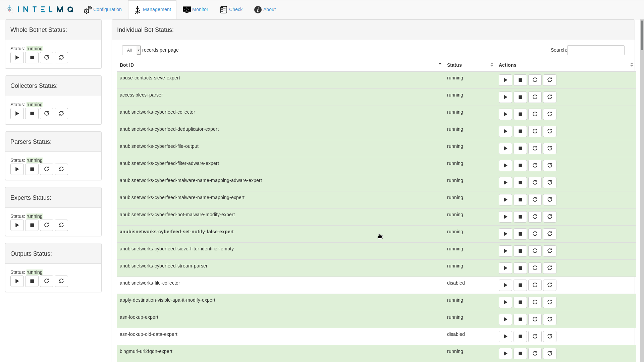Sort table by Status column
The height and width of the screenshot is (362, 644).
click(454, 65)
